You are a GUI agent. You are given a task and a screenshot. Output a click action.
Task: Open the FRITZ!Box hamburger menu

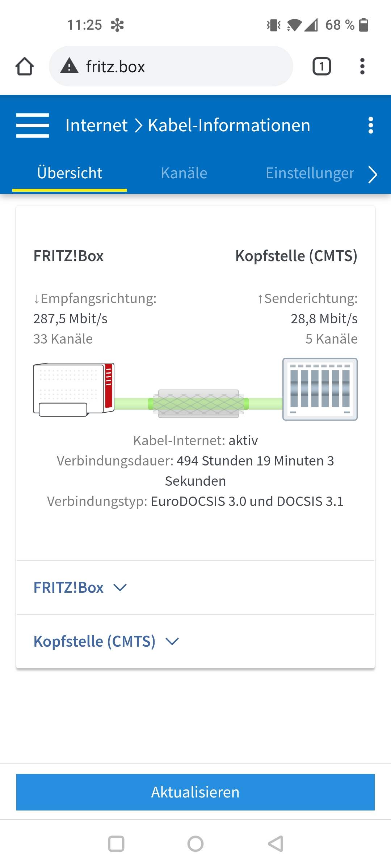[33, 125]
